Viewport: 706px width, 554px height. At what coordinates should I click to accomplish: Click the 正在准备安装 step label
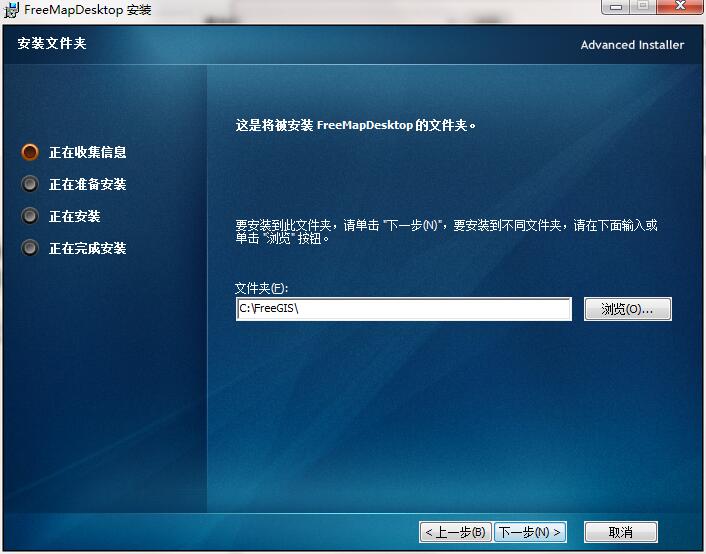pos(88,184)
